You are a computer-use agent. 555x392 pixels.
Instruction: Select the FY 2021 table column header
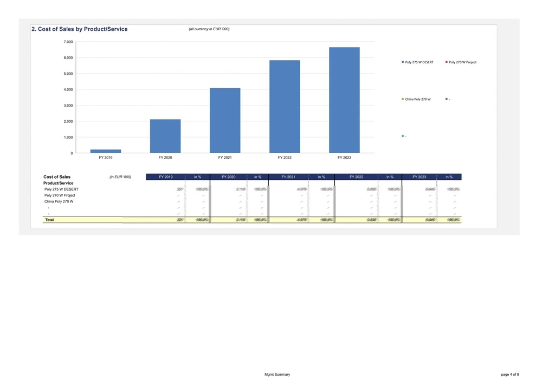pos(288,177)
